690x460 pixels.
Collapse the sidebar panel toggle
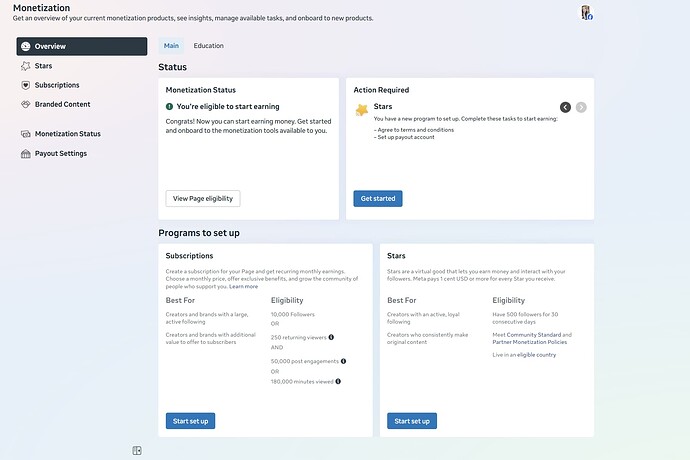coord(137,450)
